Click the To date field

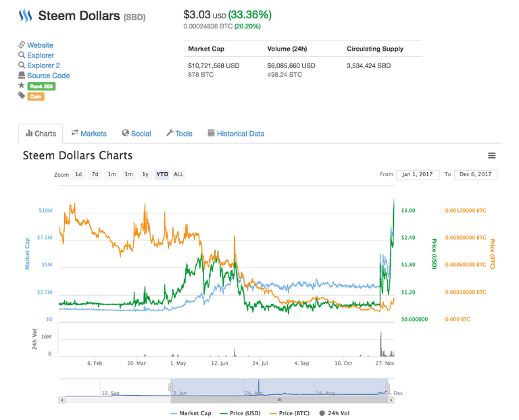[476, 175]
